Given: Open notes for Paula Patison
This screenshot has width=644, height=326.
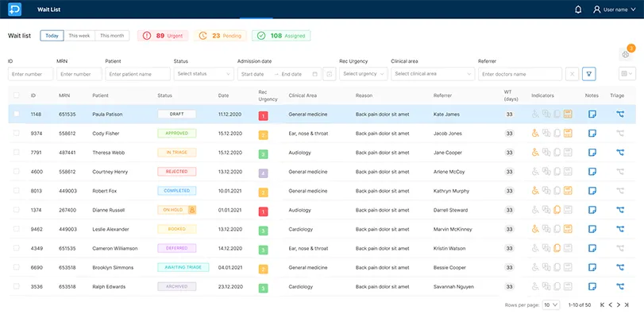Looking at the screenshot, I should coord(592,114).
